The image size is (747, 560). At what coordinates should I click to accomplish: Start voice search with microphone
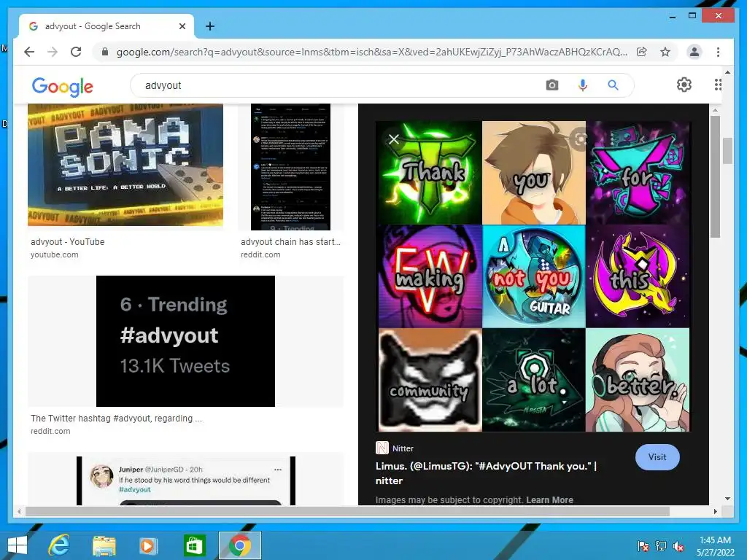583,85
